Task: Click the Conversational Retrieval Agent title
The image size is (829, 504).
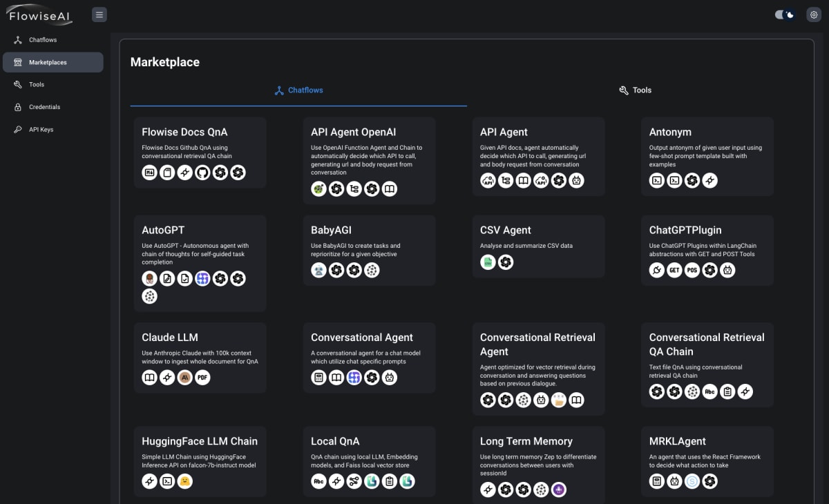Action: coord(537,344)
